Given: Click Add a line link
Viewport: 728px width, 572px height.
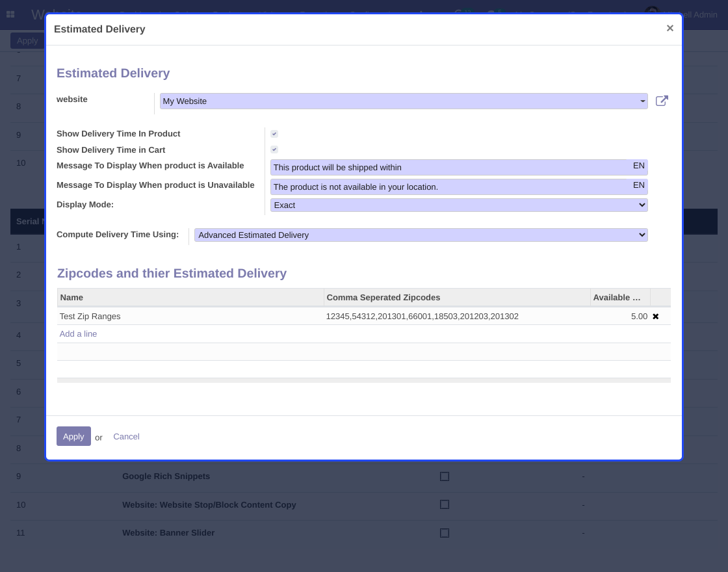Looking at the screenshot, I should pyautogui.click(x=78, y=334).
